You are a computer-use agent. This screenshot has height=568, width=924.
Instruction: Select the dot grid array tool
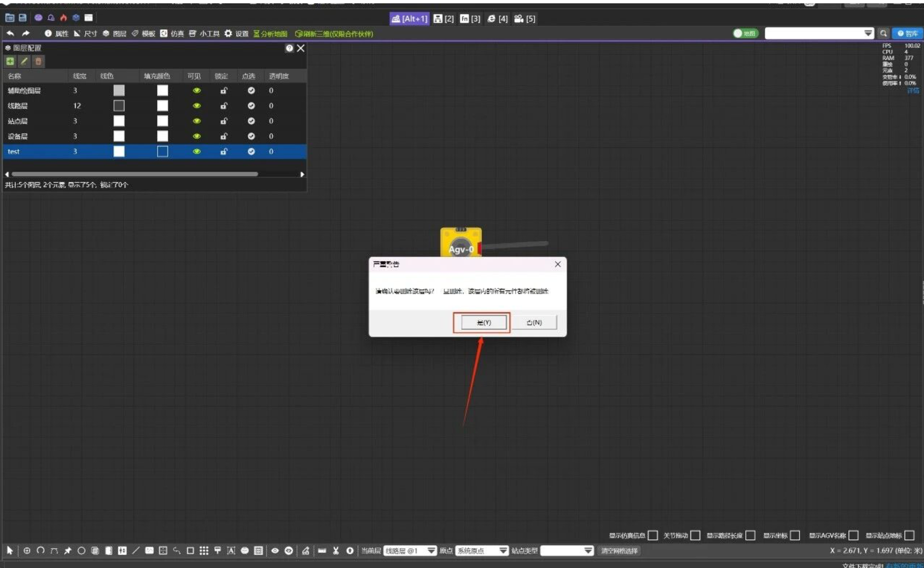[x=204, y=550]
